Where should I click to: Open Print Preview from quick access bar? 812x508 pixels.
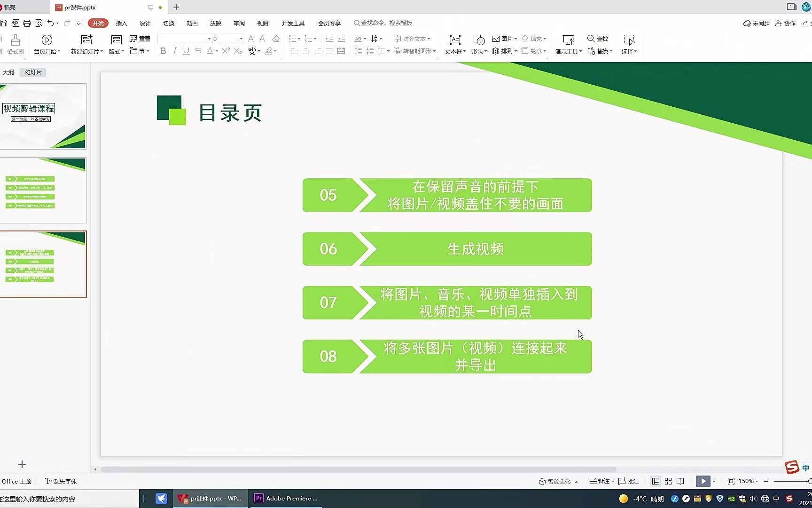(x=39, y=23)
